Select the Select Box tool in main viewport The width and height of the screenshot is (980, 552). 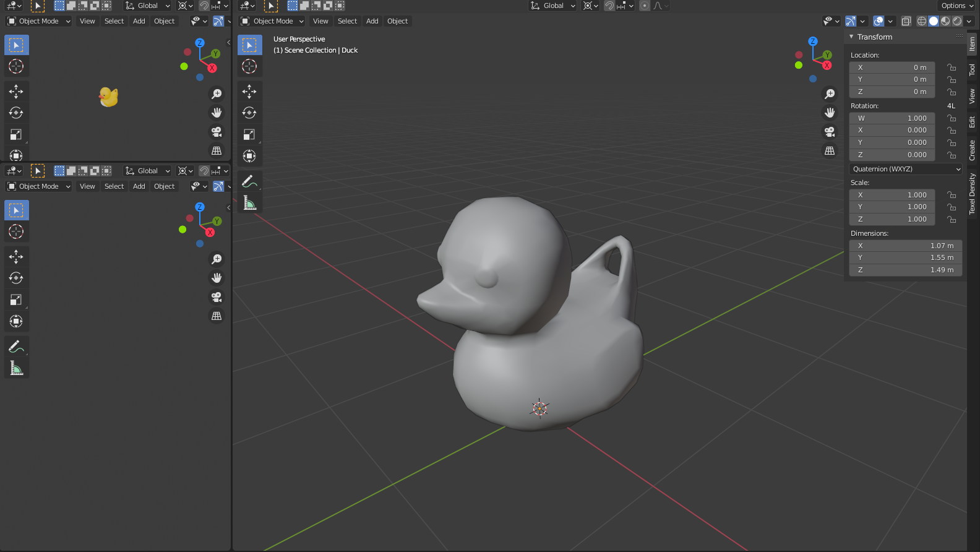(x=249, y=45)
